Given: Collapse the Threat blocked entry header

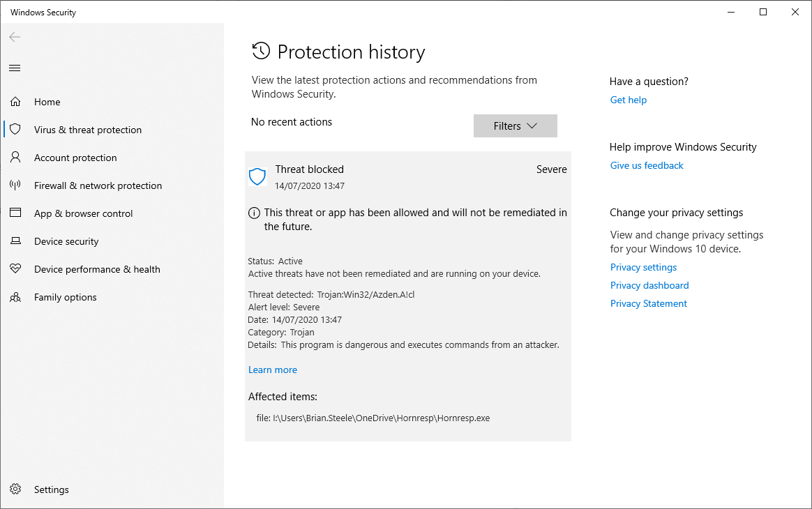Looking at the screenshot, I should point(408,176).
